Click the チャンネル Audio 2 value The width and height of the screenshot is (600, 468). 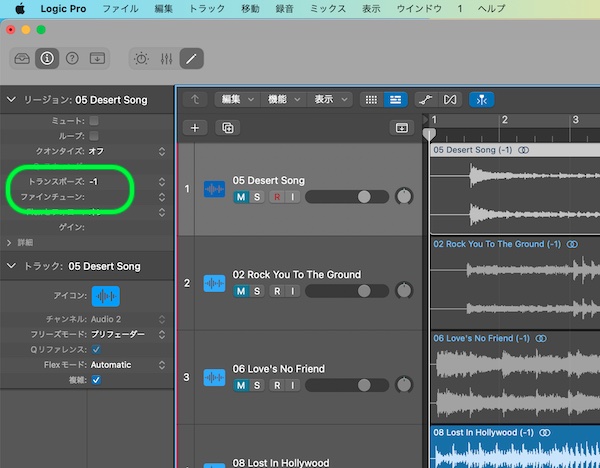[106, 319]
